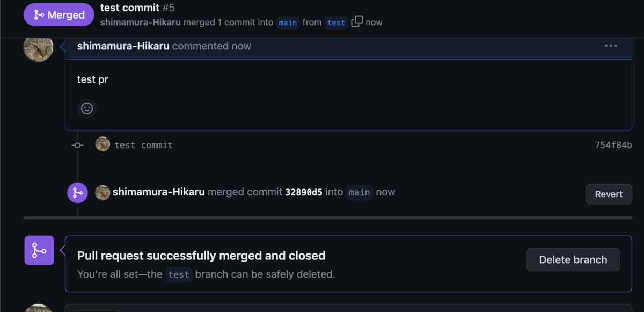Viewport: 644px width, 312px height.
Task: Open the avatar next to test commit
Action: 103,144
